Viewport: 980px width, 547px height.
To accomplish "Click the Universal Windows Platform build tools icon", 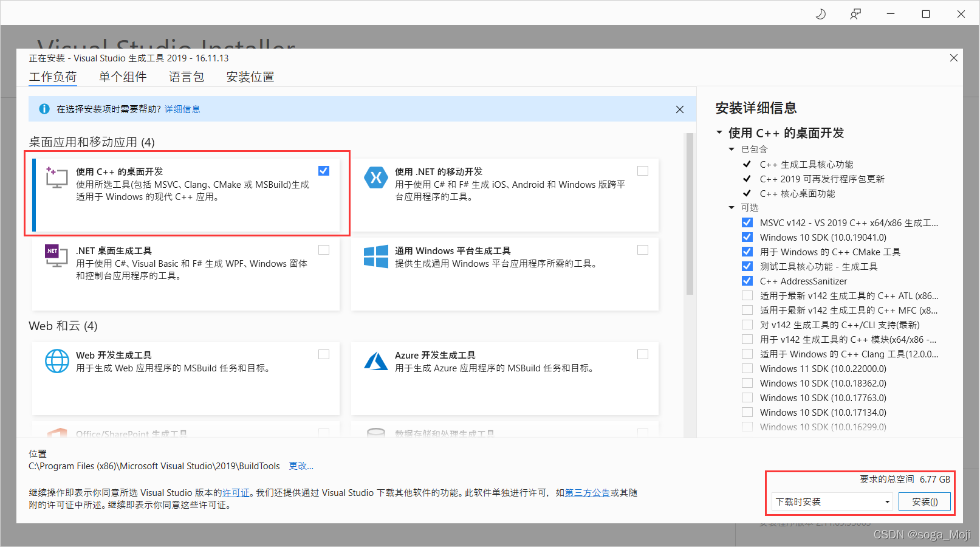I will pyautogui.click(x=376, y=256).
